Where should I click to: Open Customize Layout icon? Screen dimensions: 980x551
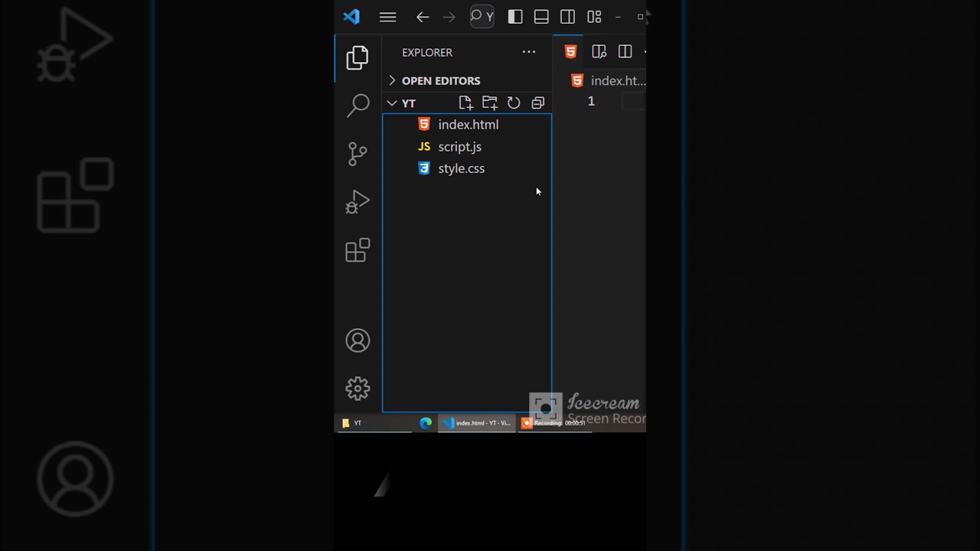(594, 17)
